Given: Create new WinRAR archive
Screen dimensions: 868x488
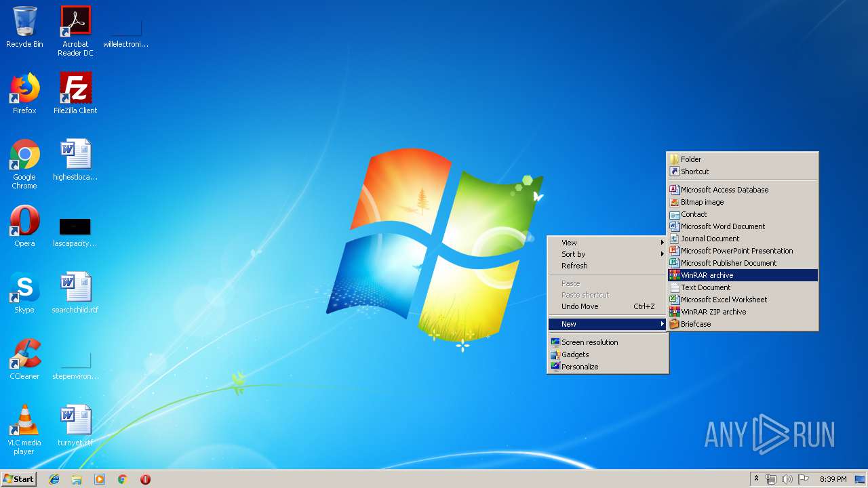Looking at the screenshot, I should coord(743,275).
